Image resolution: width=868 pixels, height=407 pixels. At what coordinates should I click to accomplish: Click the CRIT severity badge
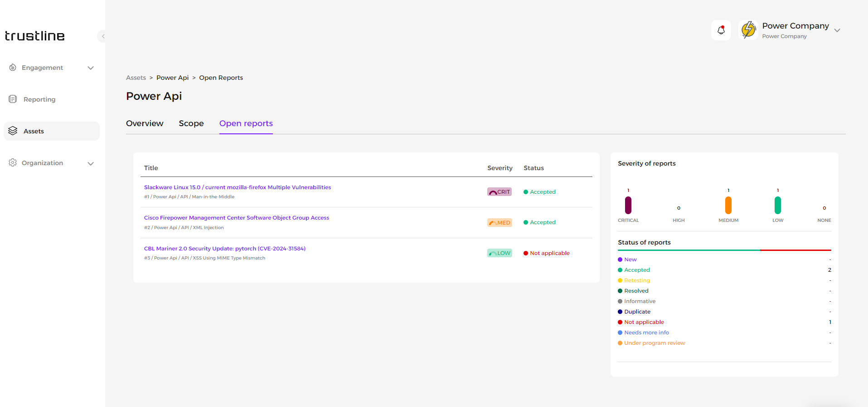click(499, 192)
